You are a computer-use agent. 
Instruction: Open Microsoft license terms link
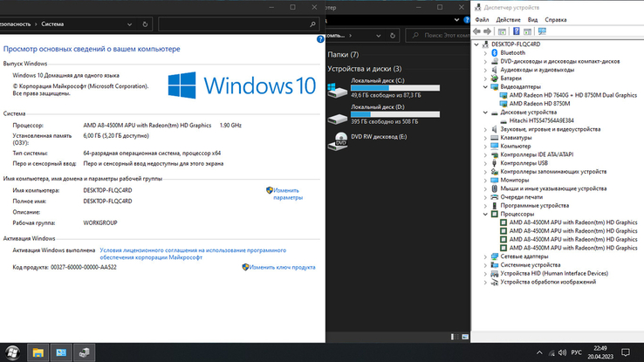[193, 254]
